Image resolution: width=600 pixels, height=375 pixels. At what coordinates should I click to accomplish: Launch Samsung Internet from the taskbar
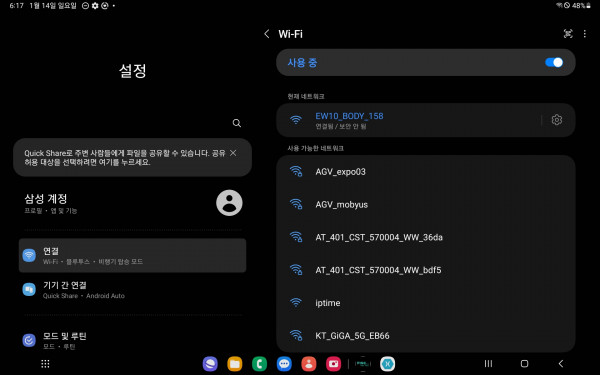[210, 364]
